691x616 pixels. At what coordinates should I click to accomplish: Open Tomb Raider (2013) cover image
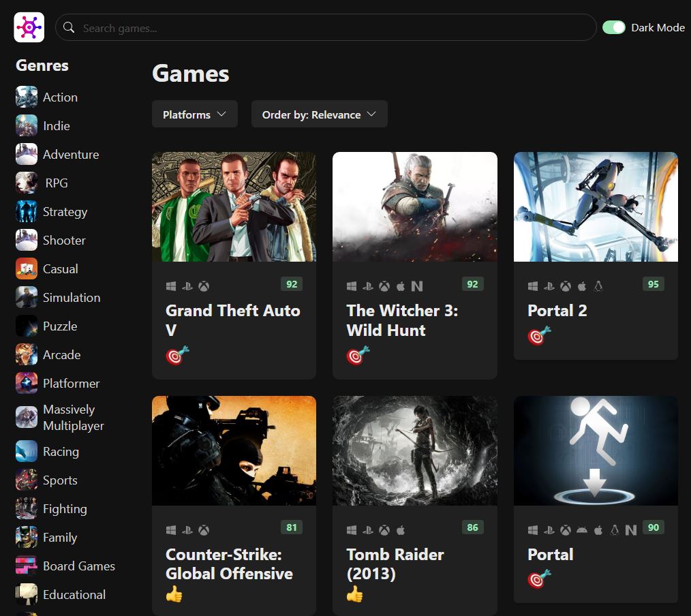click(x=415, y=450)
